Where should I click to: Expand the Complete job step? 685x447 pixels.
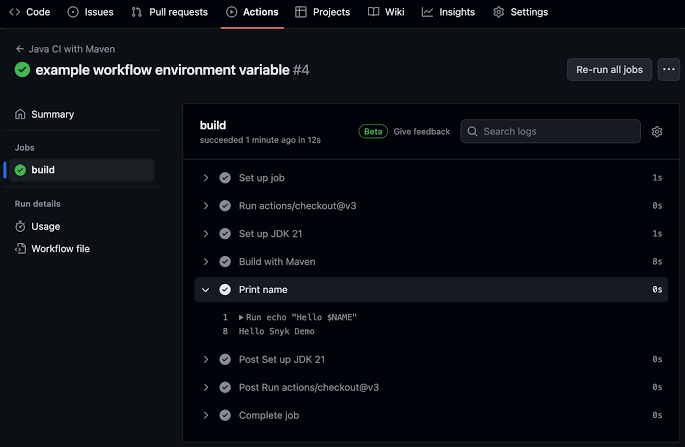point(205,415)
